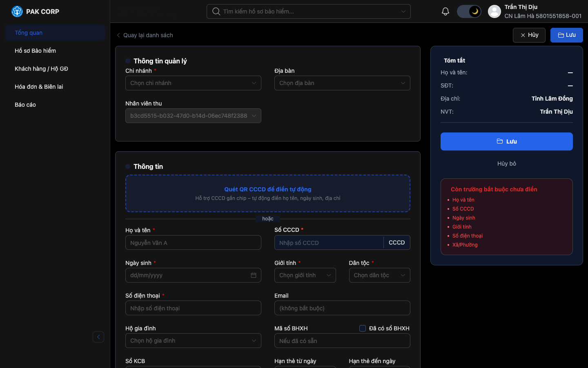Expand the search bar dropdown arrow
This screenshot has width=588, height=368.
coord(403,11)
